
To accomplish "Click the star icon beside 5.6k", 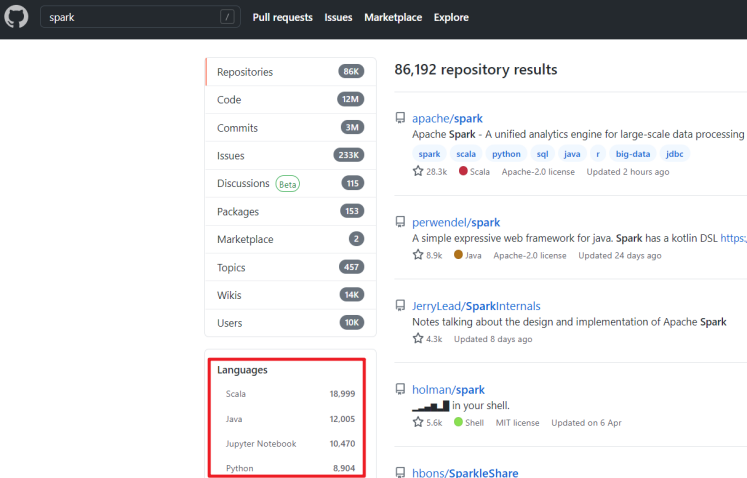I will point(418,422).
